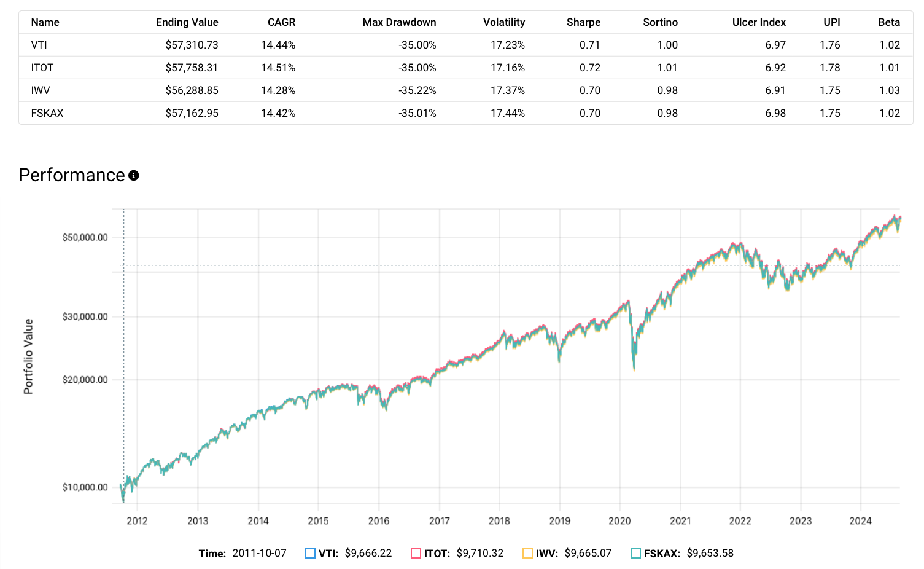Click Ulcer Index value 6.91
Viewport: 924px width, 569px height.
tap(775, 90)
